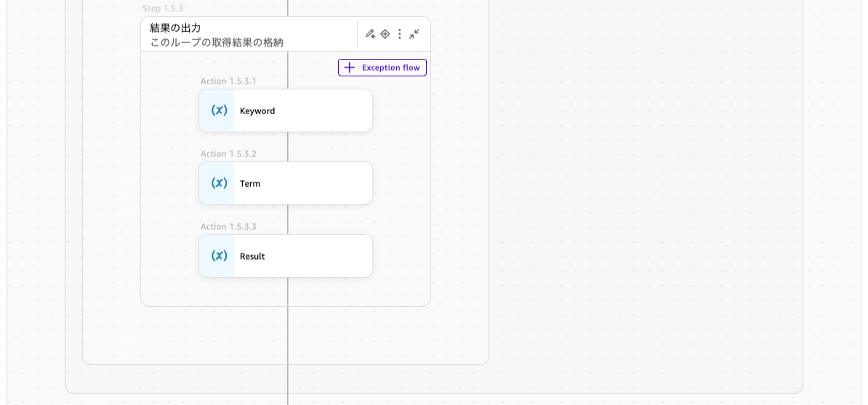The height and width of the screenshot is (405, 868).
Task: Collapse Step 1.5.3 with the inward arrows
Action: 414,33
